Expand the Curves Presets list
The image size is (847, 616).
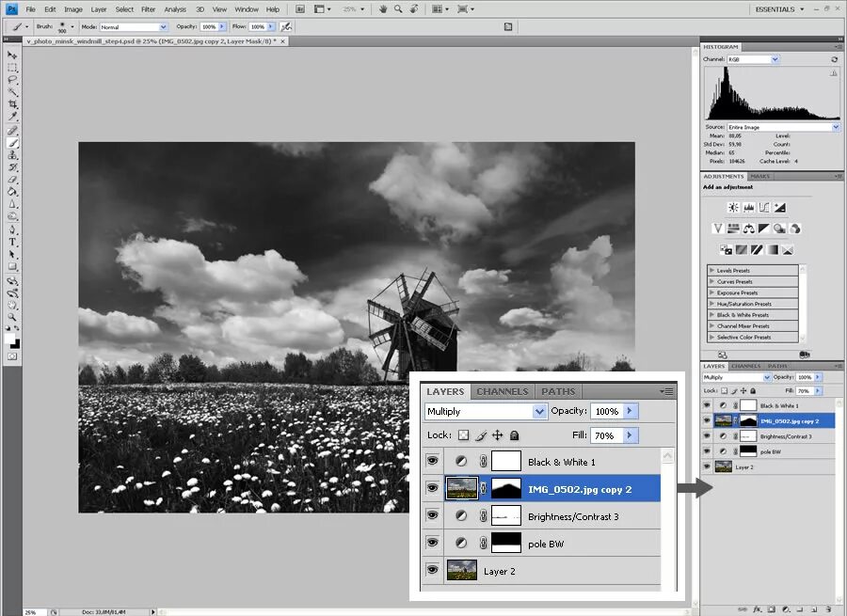[711, 281]
